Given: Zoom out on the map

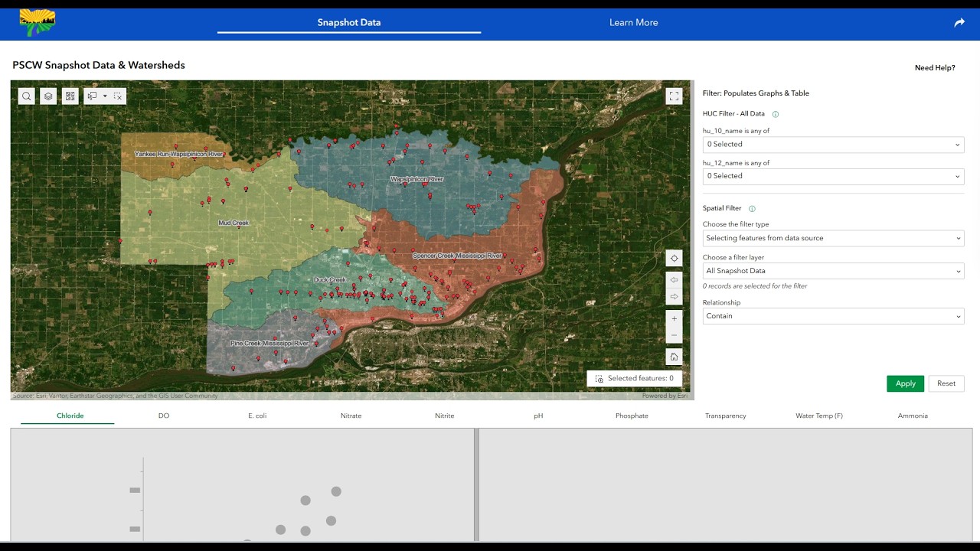Looking at the screenshot, I should click(674, 335).
